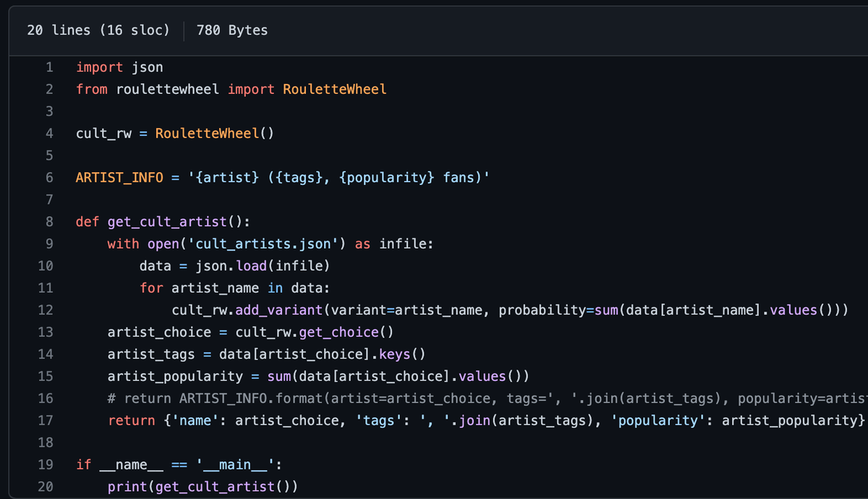Jump to line number 6

point(48,178)
